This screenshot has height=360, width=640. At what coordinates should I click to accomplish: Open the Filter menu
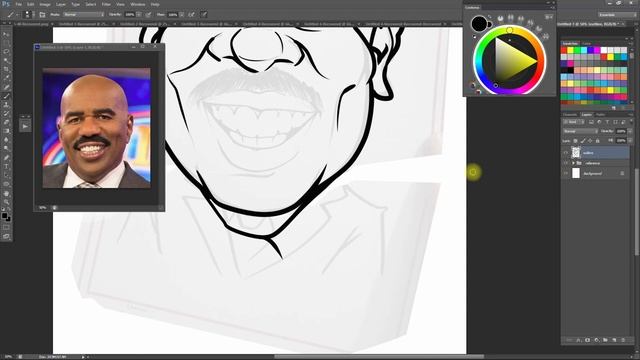106,4
